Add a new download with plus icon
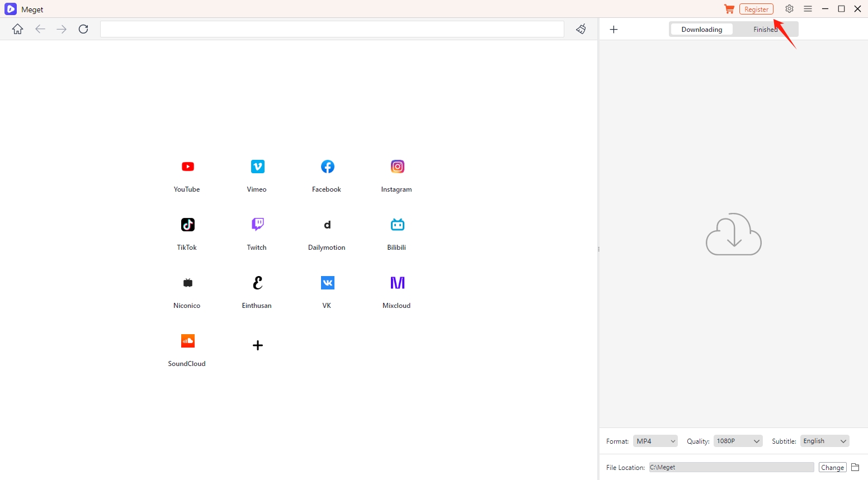 point(614,30)
